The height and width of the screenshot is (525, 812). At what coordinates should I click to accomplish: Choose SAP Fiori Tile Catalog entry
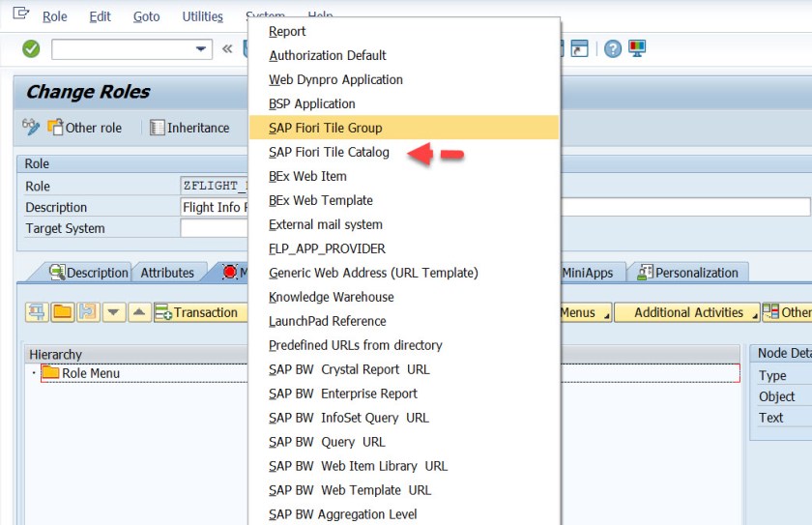click(404, 152)
